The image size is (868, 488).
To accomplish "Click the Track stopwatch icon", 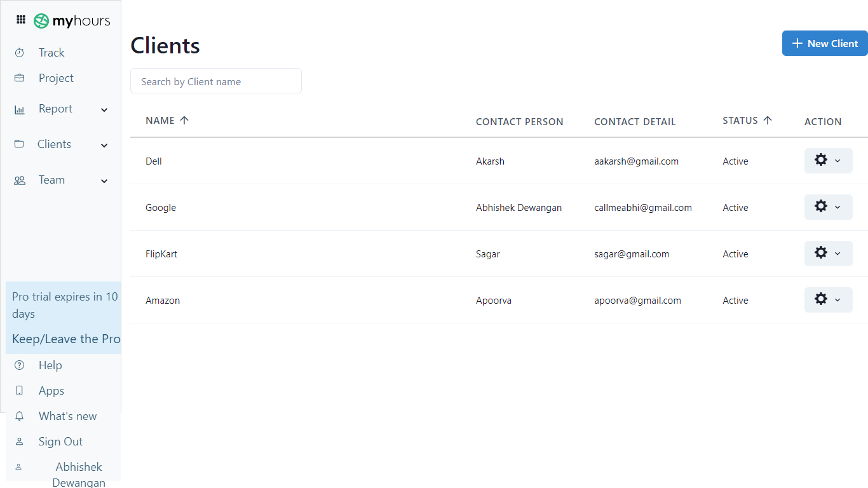I will 20,53.
